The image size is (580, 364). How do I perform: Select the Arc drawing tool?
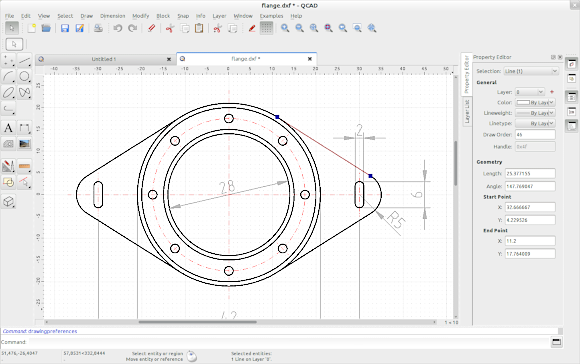8,76
